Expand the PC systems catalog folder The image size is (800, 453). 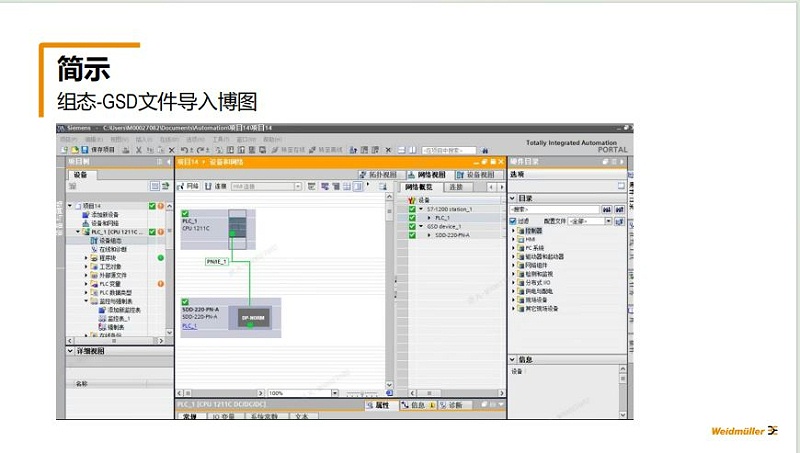513,248
